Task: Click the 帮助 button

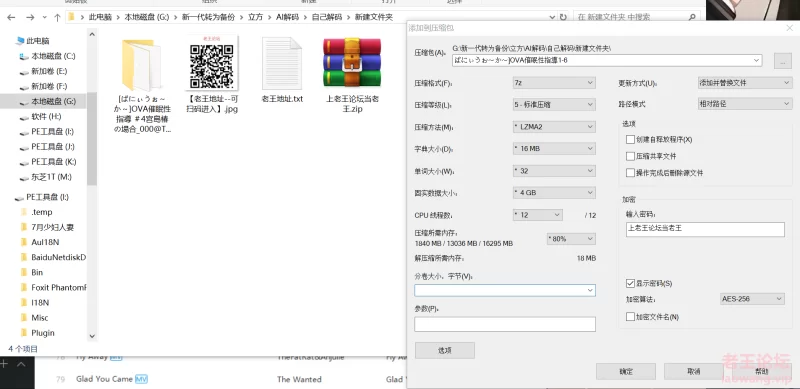Action: click(x=761, y=371)
